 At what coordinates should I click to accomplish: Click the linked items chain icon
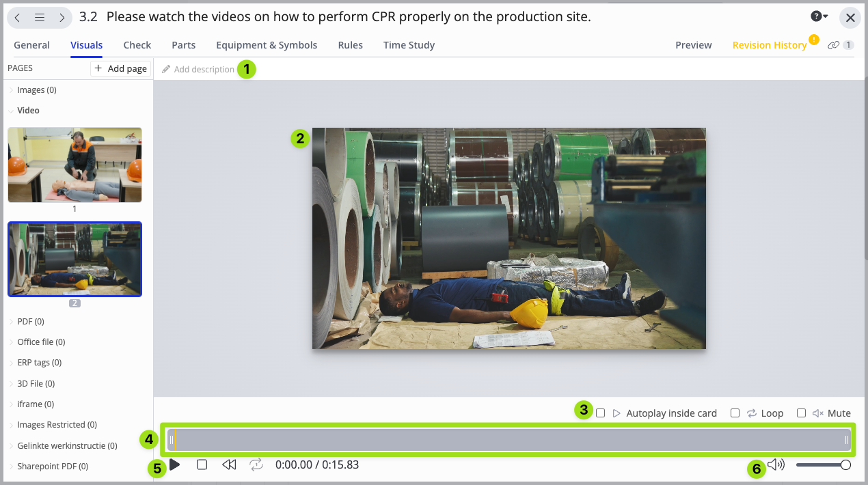pyautogui.click(x=833, y=45)
